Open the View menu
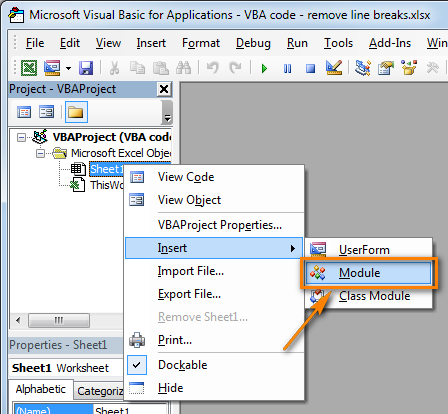448x414 pixels. pyautogui.click(x=108, y=43)
